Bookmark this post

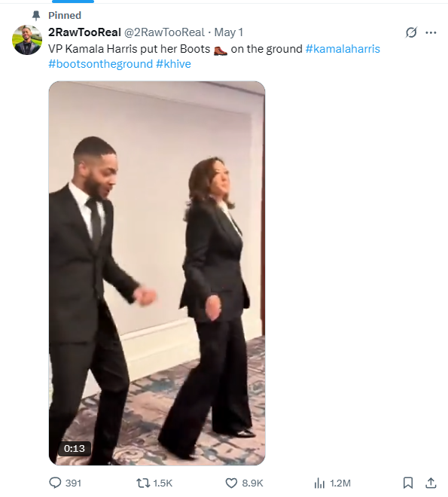(x=408, y=483)
